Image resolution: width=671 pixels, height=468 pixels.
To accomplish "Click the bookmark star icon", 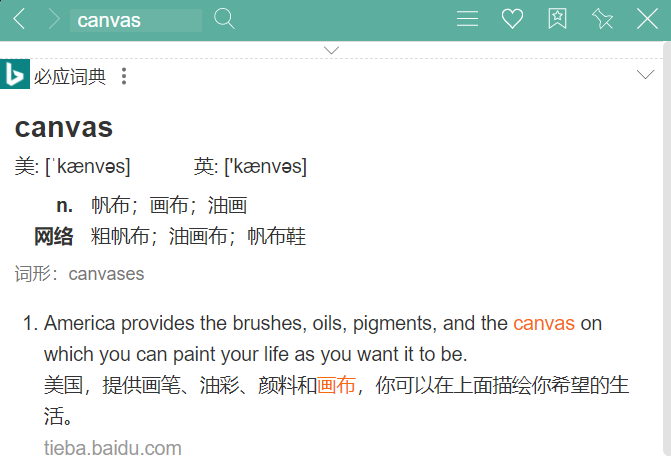I will [557, 19].
